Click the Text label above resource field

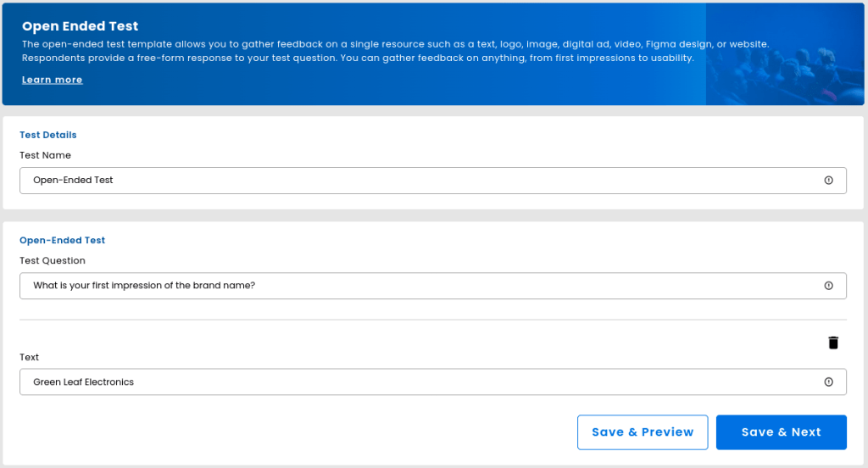(30, 357)
